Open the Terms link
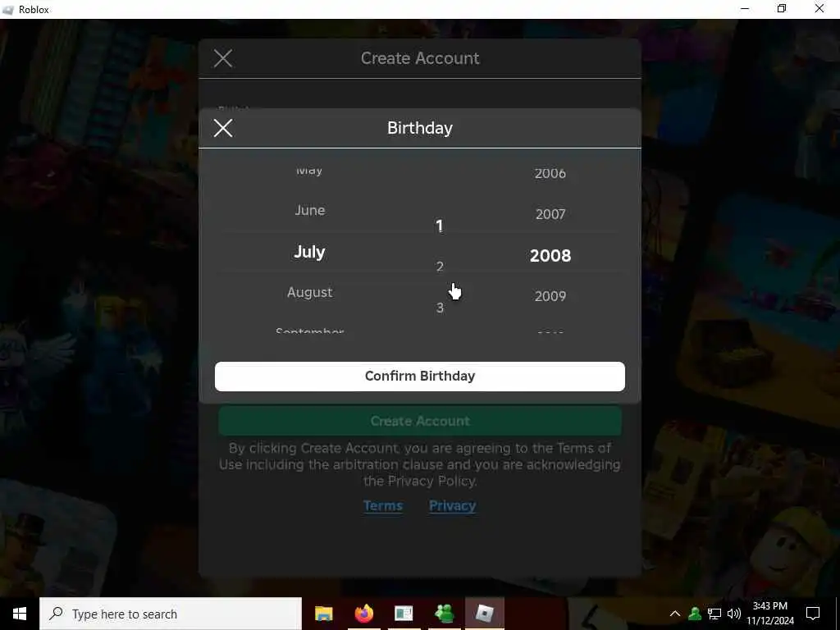Viewport: 840px width, 630px height. (382, 505)
